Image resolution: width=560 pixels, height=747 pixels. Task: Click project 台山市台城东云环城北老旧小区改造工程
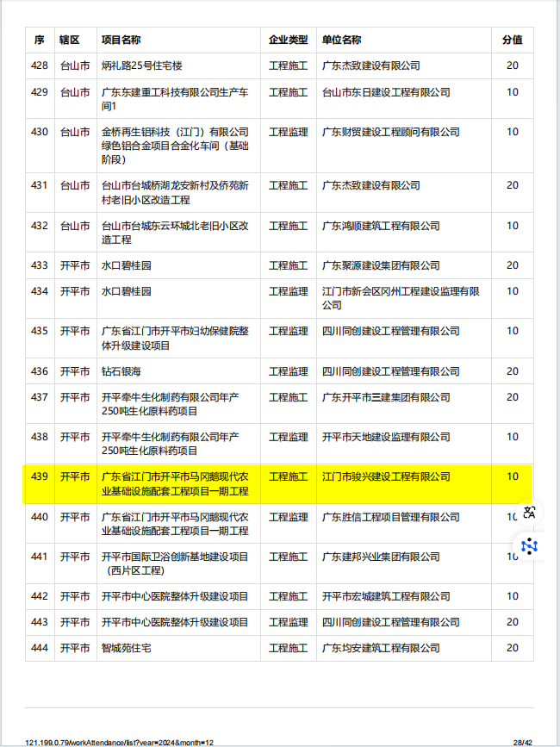click(175, 233)
